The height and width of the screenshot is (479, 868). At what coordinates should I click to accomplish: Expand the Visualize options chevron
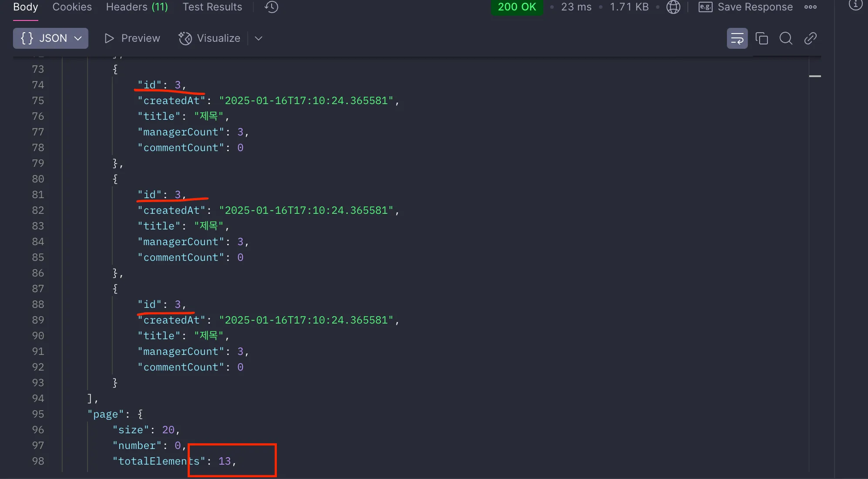[259, 38]
